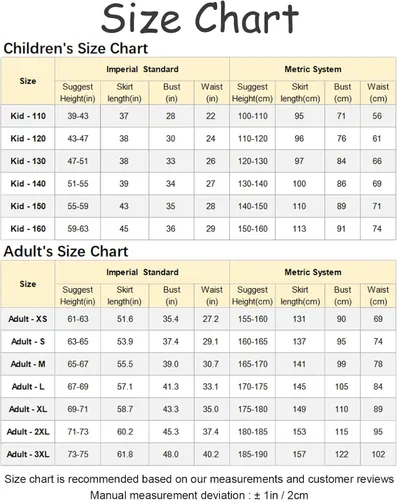The image size is (397, 500).
Task: Select Adult - 2XL height range 71-73
Action: (x=78, y=432)
